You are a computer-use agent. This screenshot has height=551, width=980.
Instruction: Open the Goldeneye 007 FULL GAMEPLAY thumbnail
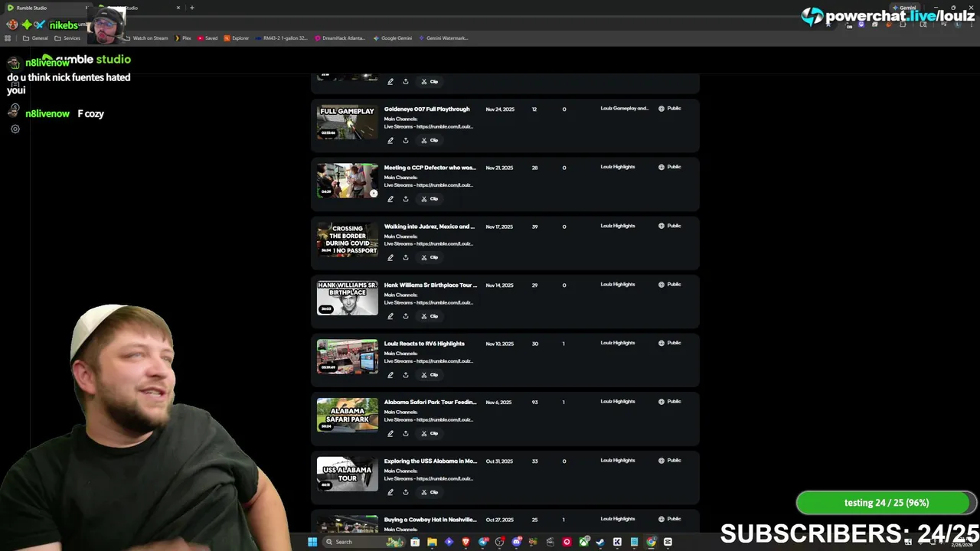(348, 122)
